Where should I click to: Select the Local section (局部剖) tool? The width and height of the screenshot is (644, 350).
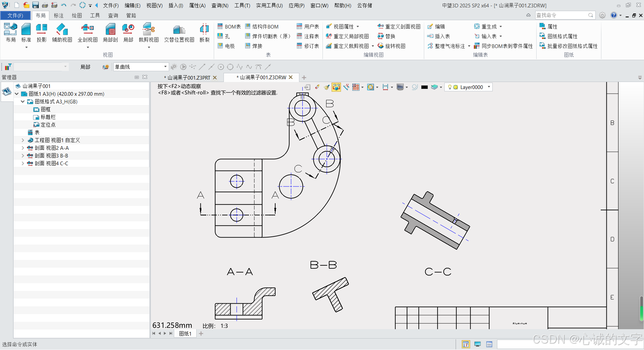click(x=110, y=33)
